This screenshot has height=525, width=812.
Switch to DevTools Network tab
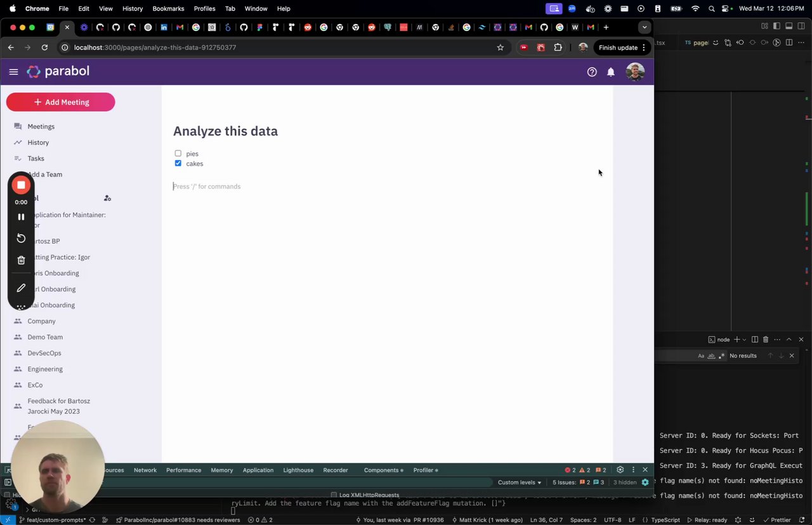click(x=145, y=470)
